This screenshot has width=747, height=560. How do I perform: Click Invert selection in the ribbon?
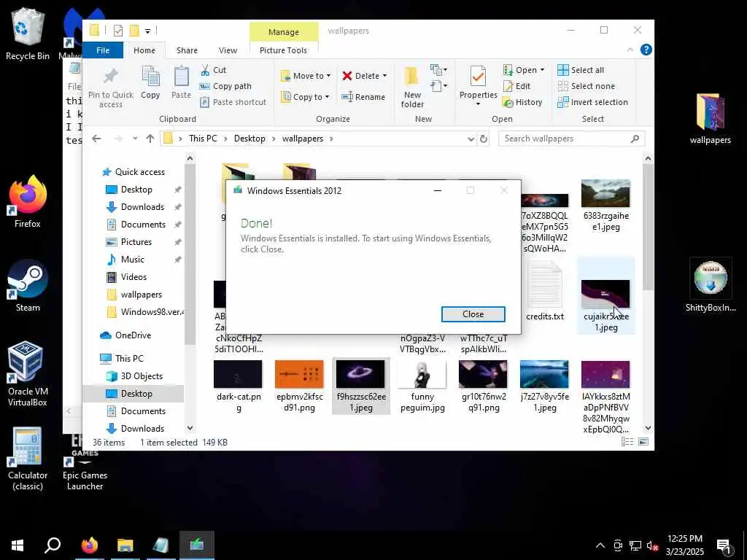592,102
